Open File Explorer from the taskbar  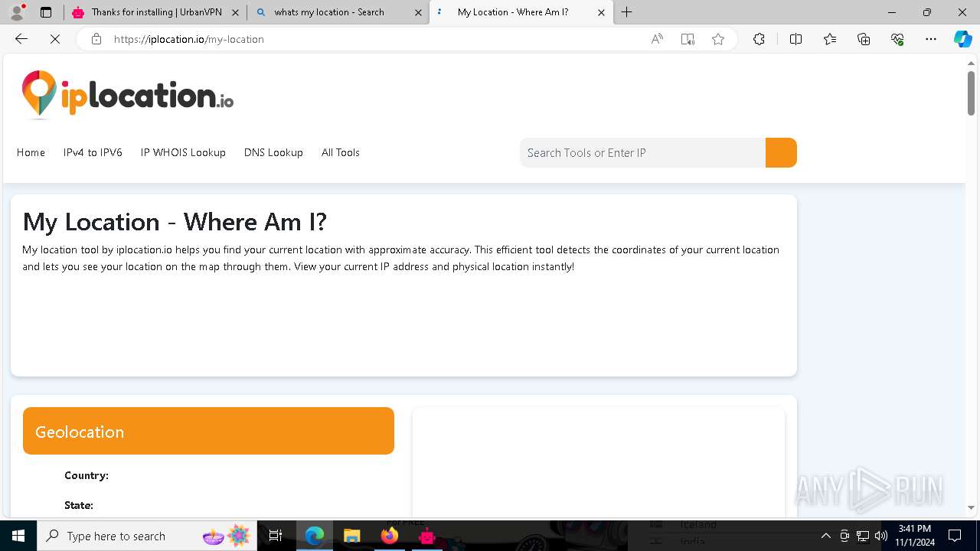[351, 536]
